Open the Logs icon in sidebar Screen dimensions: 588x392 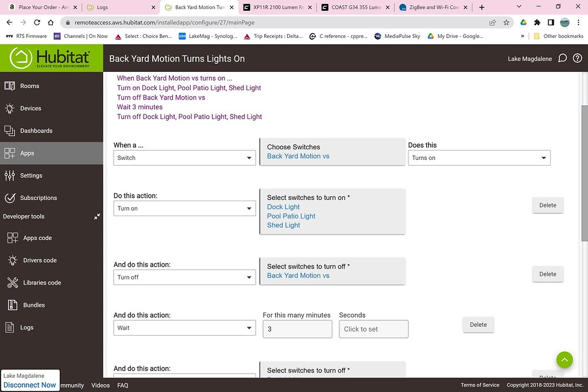(10, 328)
